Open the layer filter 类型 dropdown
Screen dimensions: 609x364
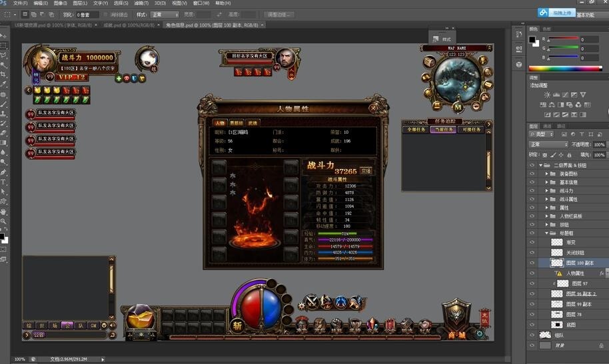pos(542,134)
